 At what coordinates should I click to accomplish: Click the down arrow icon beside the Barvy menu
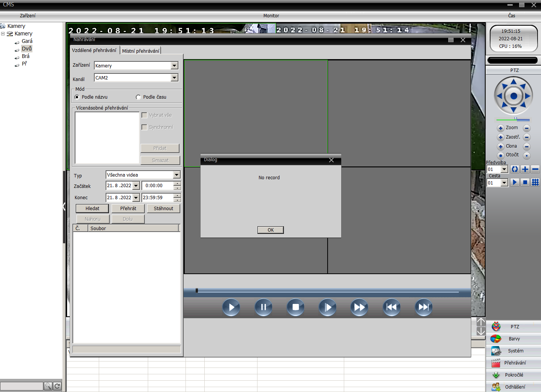pos(481,331)
